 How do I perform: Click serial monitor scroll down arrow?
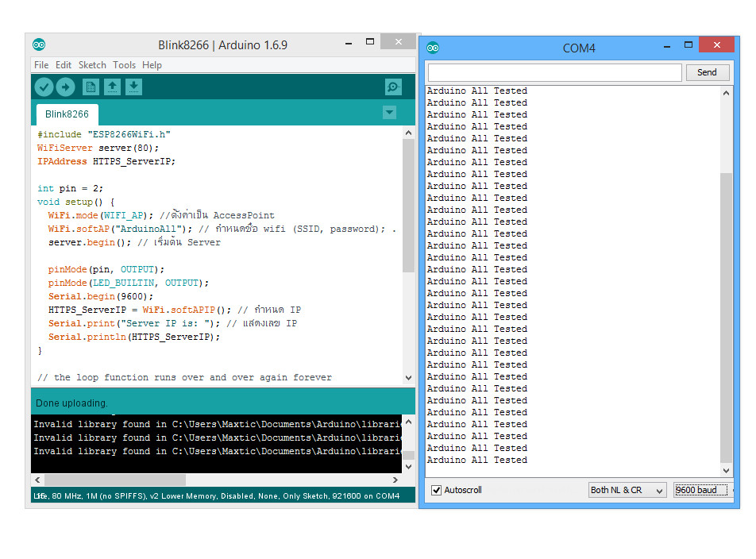[x=726, y=470]
